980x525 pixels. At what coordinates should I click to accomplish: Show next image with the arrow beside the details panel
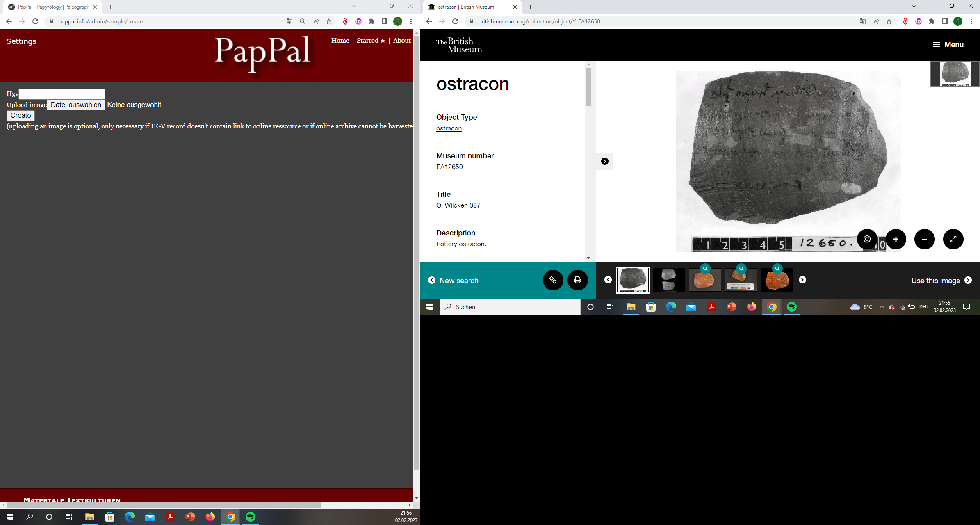[605, 161]
